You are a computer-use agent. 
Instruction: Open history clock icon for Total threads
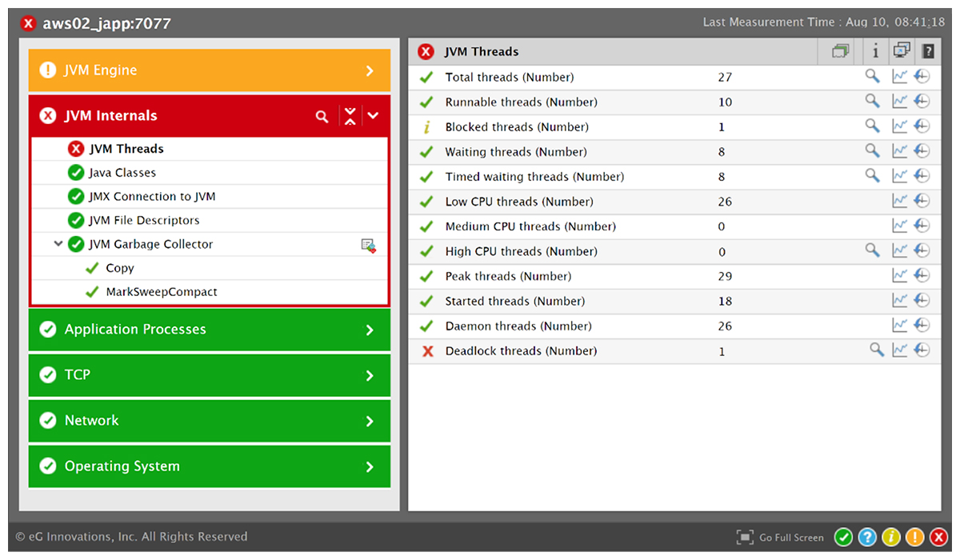pyautogui.click(x=922, y=77)
